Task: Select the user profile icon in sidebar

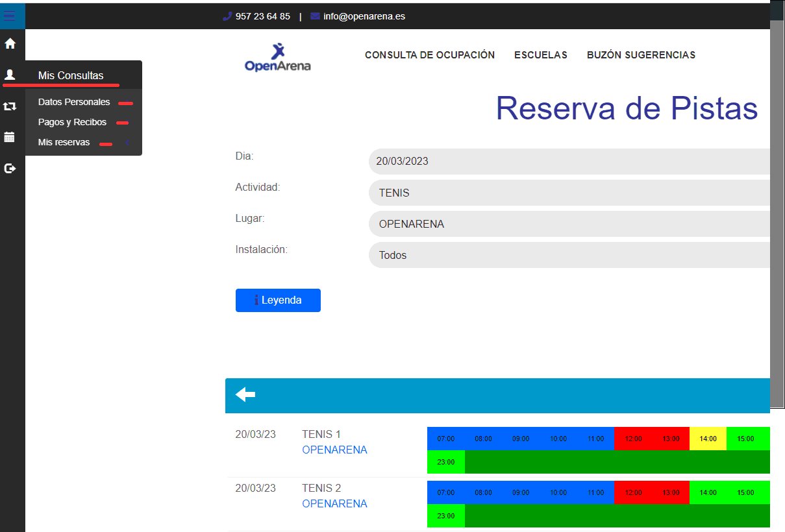Action: pyautogui.click(x=10, y=75)
